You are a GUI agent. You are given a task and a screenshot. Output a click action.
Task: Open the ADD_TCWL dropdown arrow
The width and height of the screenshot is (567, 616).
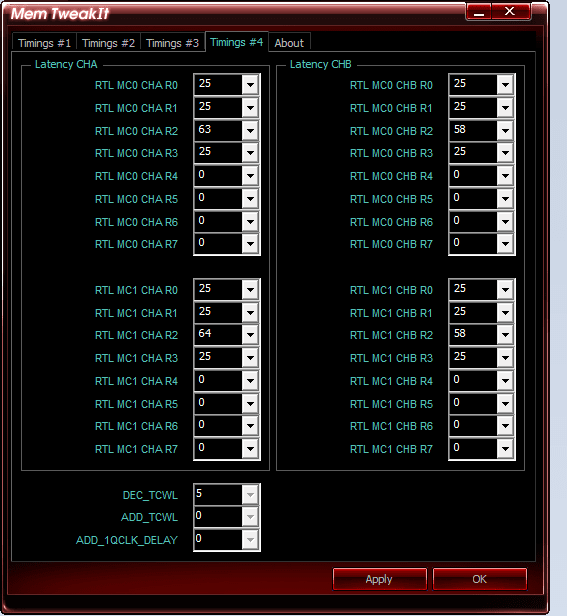[x=250, y=517]
